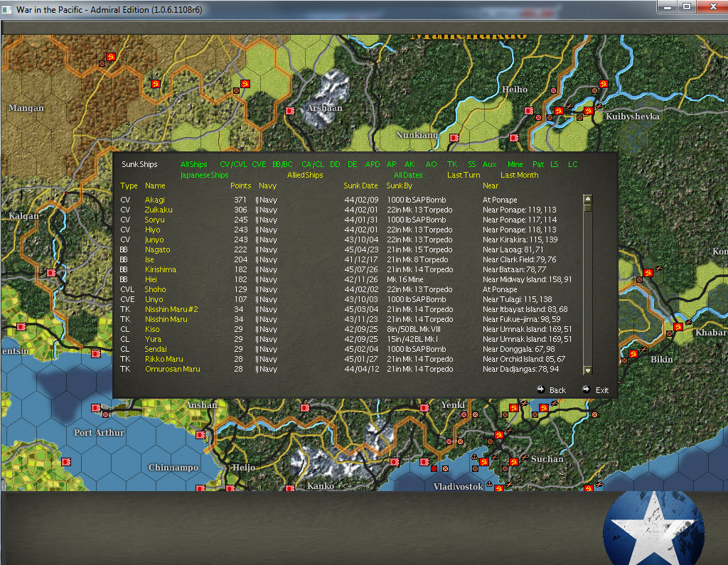The height and width of the screenshot is (565, 728).
Task: Select the Japanese base flag left of Yenki
Action: pyautogui.click(x=424, y=408)
